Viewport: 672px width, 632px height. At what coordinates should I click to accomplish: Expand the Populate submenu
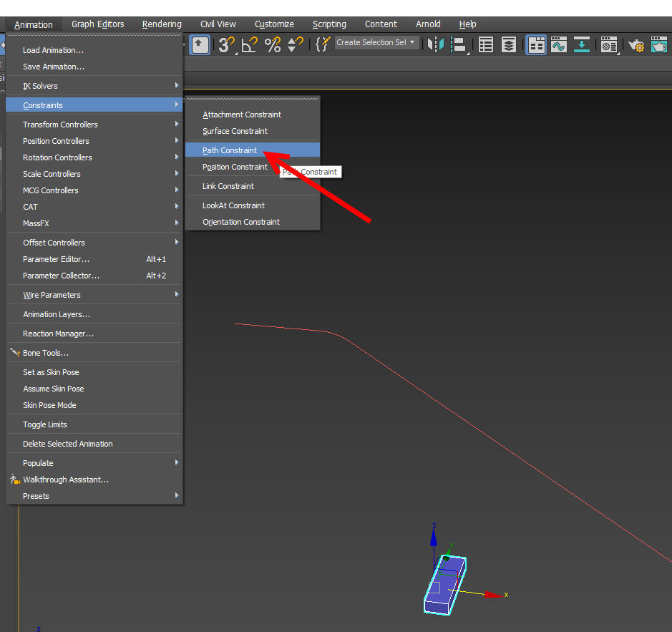point(94,463)
